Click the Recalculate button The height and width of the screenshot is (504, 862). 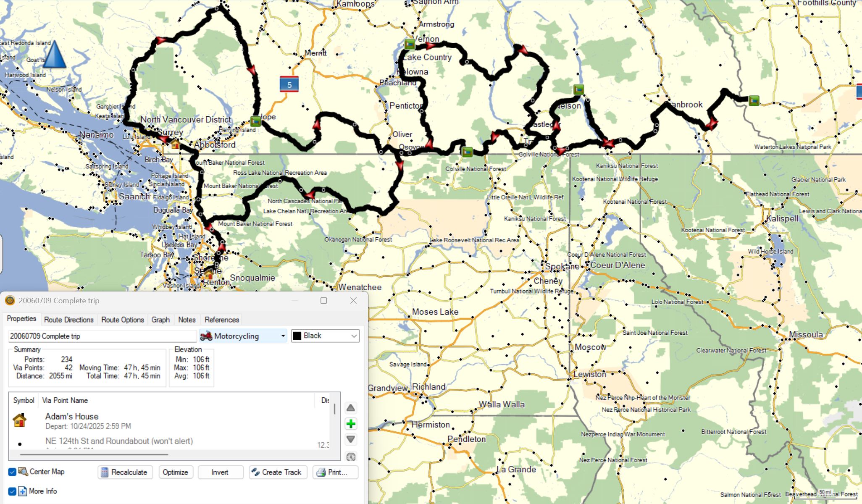coord(125,472)
